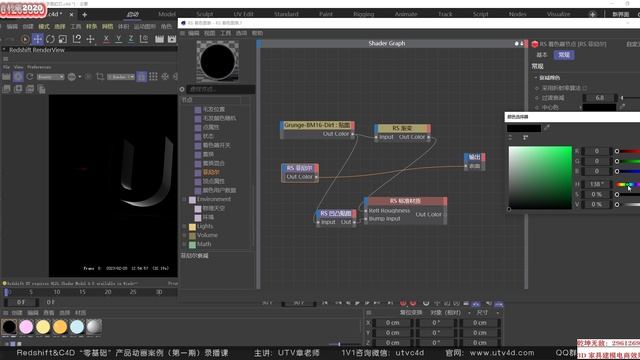The height and width of the screenshot is (360, 640).
Task: Switch to the Model layout tab
Action: [x=167, y=14]
